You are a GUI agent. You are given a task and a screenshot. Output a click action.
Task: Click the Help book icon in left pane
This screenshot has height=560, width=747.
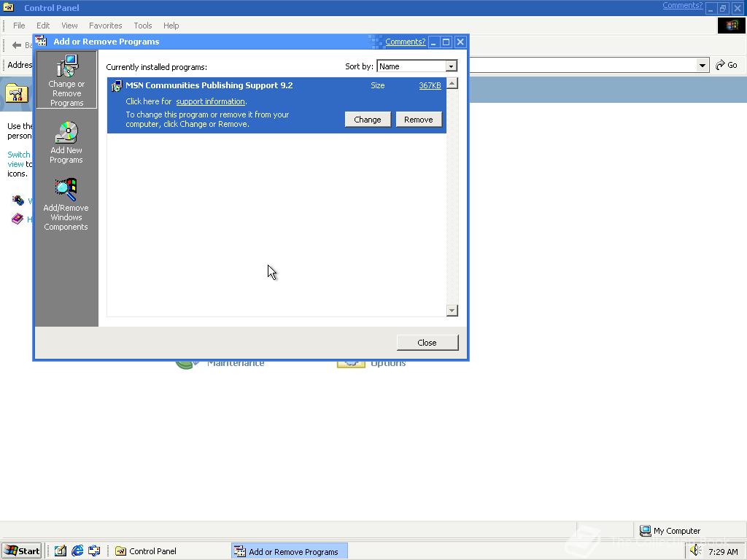pos(18,219)
